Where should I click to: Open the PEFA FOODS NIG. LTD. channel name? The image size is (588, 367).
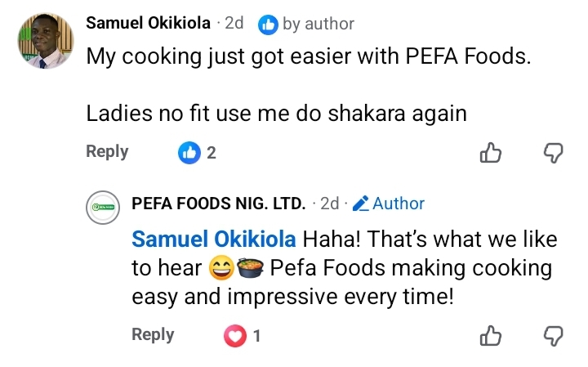click(218, 204)
